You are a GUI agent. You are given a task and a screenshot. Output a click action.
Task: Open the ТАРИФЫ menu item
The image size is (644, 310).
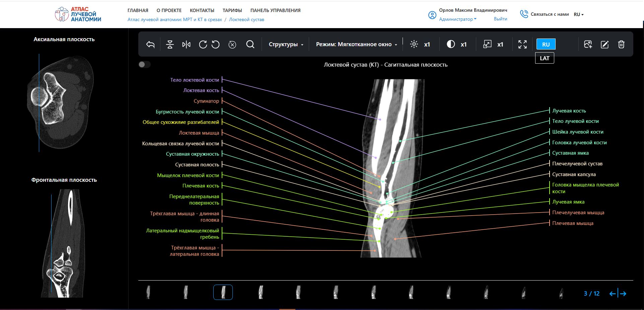pos(232,10)
